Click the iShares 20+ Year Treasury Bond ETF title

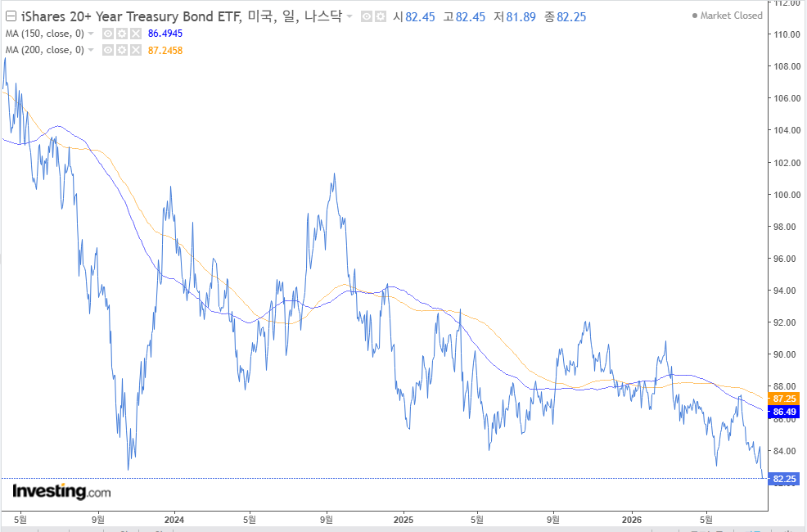point(131,16)
